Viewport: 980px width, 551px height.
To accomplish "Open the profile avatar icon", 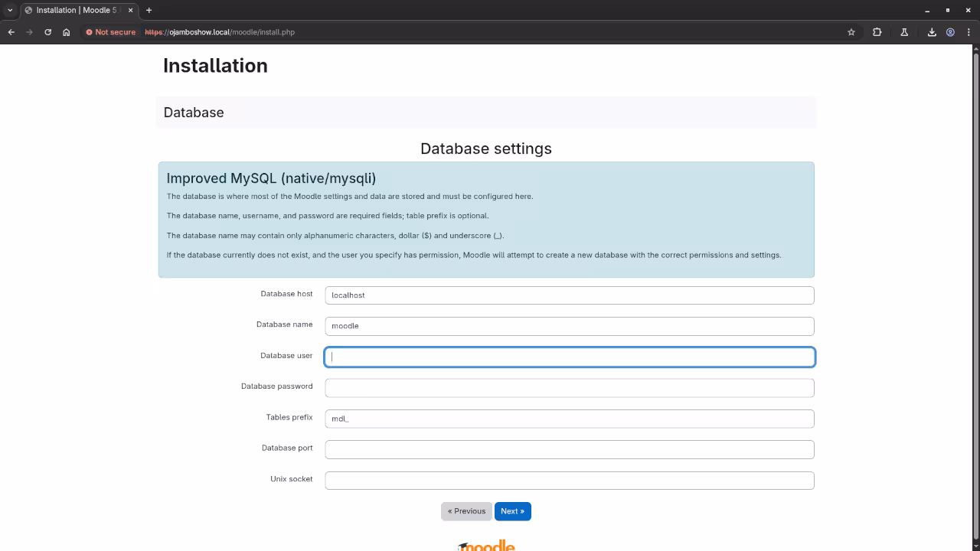I will [x=950, y=32].
